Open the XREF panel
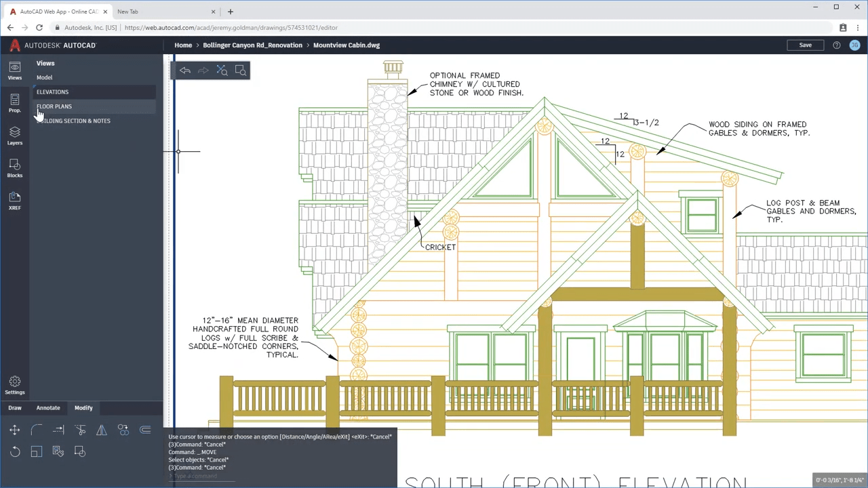The image size is (868, 488). pos(14,201)
